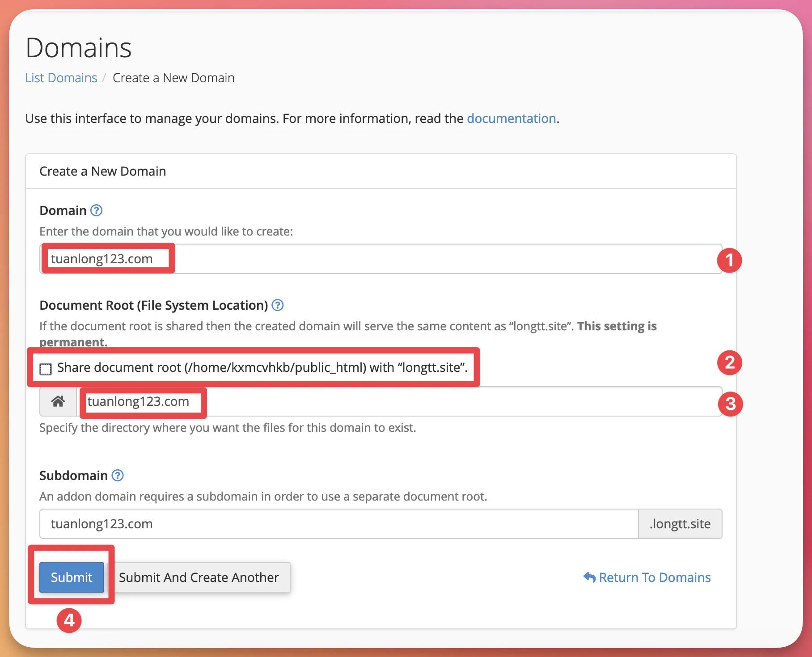Click the home icon before directory field
This screenshot has width=812, height=657.
pos(58,401)
